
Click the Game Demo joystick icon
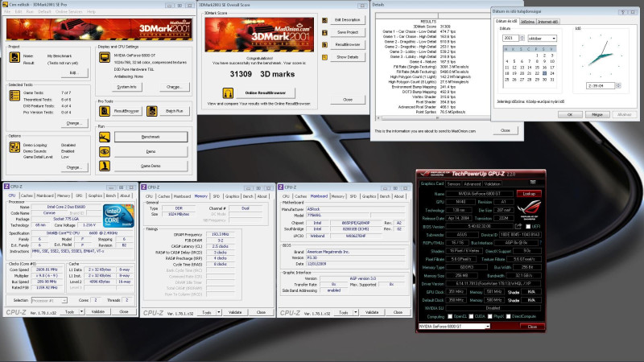[x=105, y=166]
